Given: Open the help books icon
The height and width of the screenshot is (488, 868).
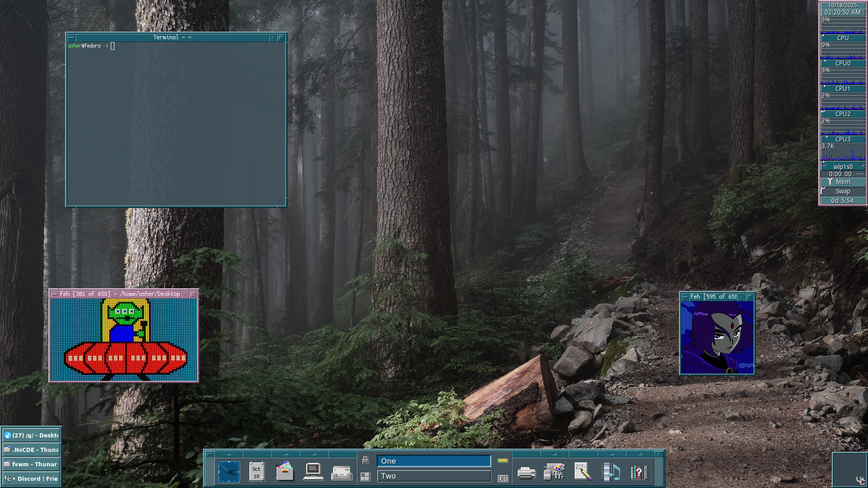Looking at the screenshot, I should [639, 473].
